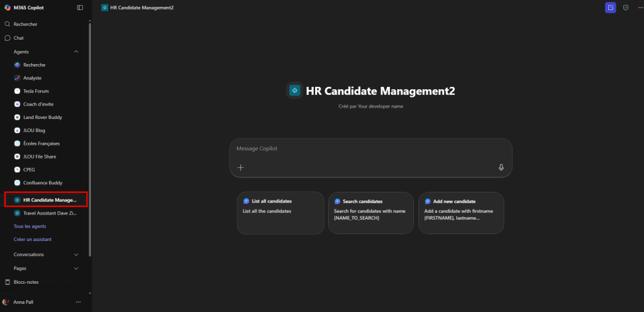Click the shield icon in top bar
Image resolution: width=644 pixels, height=312 pixels.
625,8
